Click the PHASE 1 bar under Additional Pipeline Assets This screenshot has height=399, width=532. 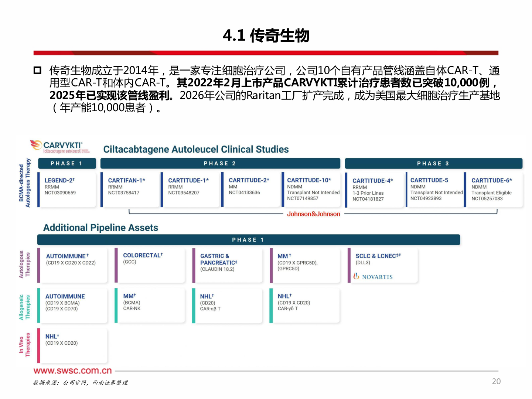[248, 240]
